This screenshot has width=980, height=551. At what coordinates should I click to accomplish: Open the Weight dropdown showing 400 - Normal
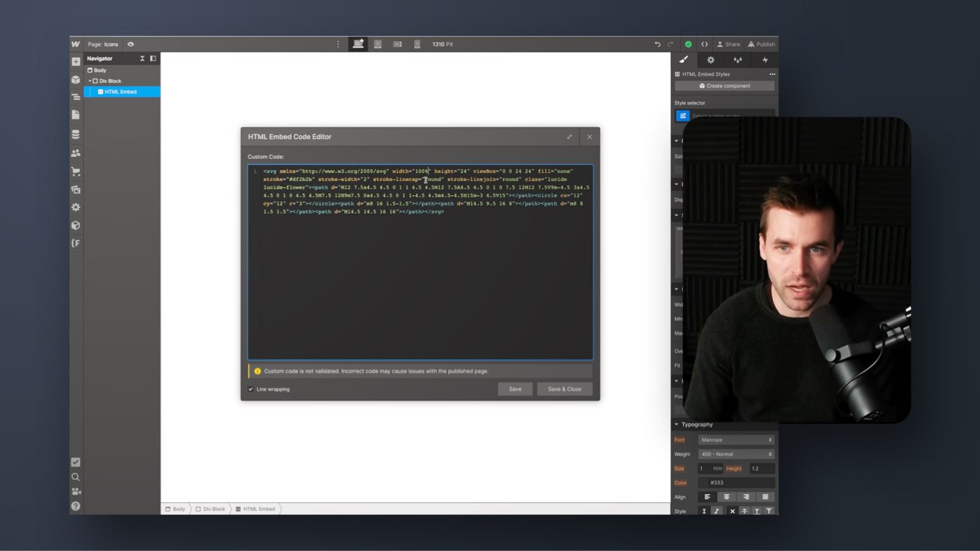[736, 454]
